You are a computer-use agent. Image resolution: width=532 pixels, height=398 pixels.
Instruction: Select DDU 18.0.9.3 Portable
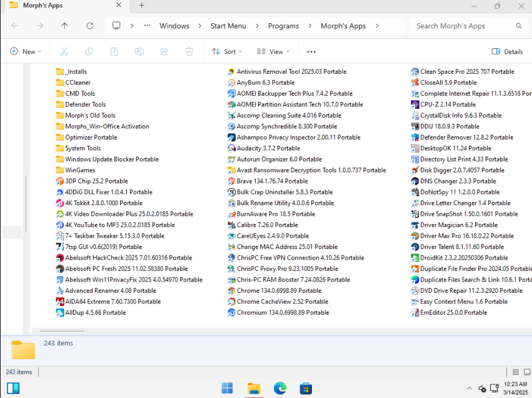point(445,126)
